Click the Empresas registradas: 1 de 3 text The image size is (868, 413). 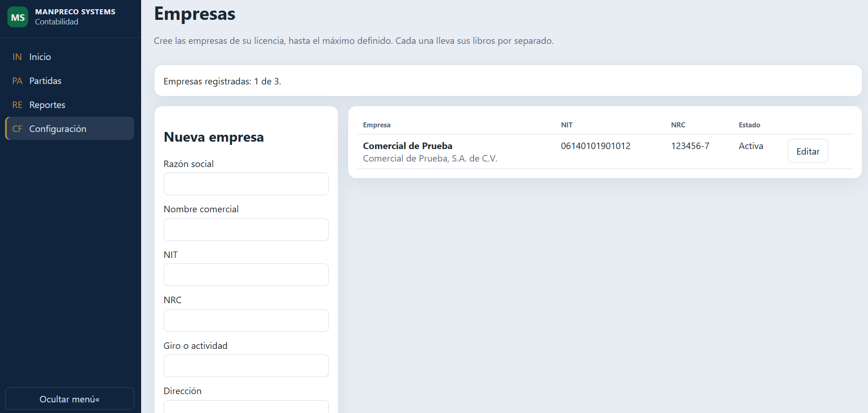pos(222,81)
